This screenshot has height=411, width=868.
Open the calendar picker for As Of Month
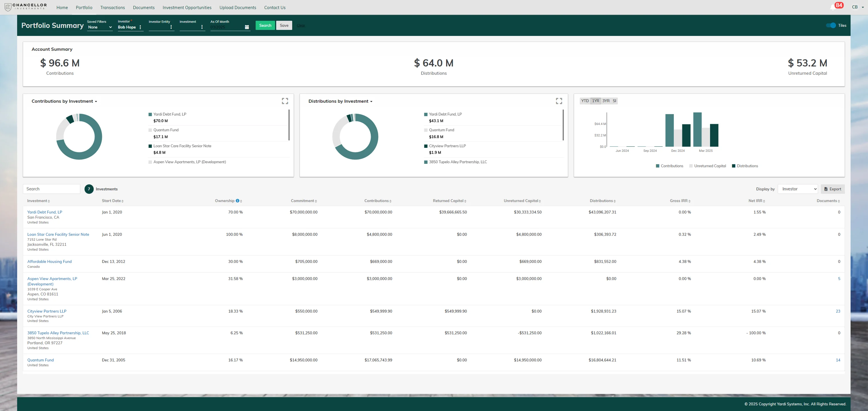pyautogui.click(x=247, y=26)
